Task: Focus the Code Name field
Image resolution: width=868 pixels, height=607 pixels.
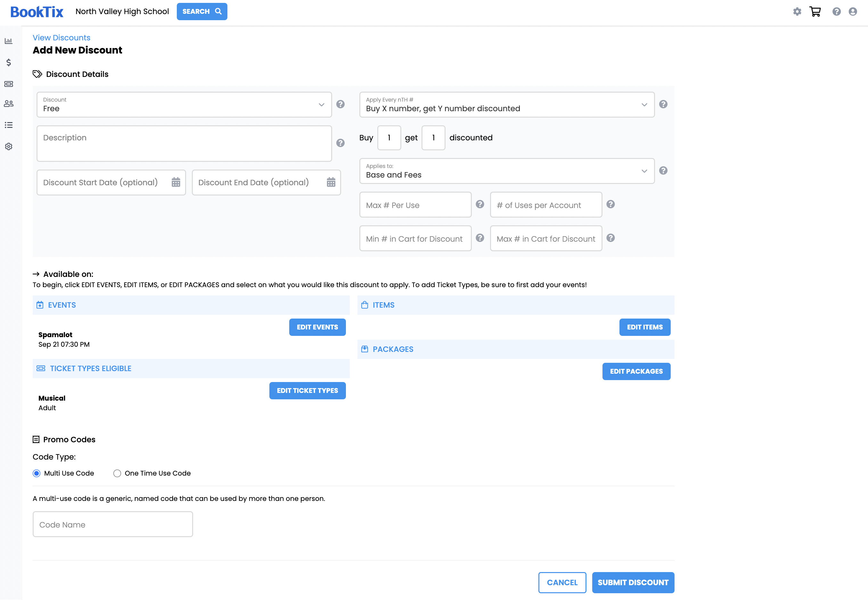Action: click(x=113, y=525)
